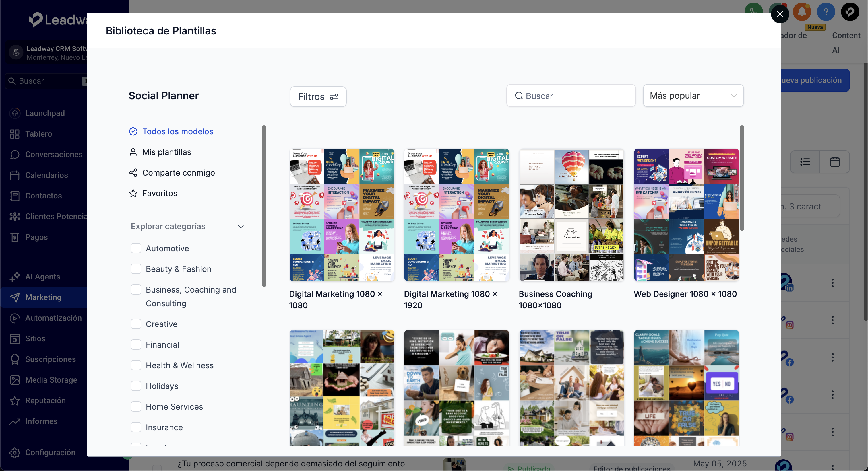Click the category list scrollbar

point(264,206)
